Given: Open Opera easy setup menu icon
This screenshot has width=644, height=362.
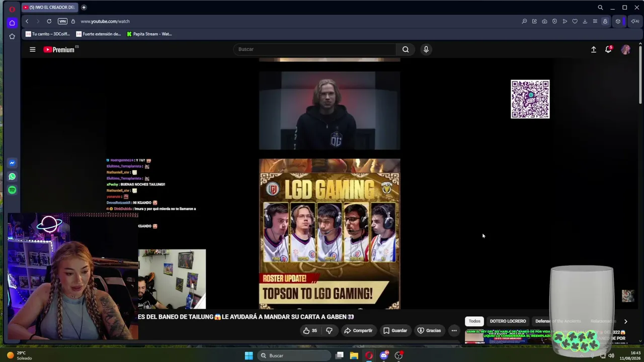Looking at the screenshot, I should pyautogui.click(x=595, y=21).
